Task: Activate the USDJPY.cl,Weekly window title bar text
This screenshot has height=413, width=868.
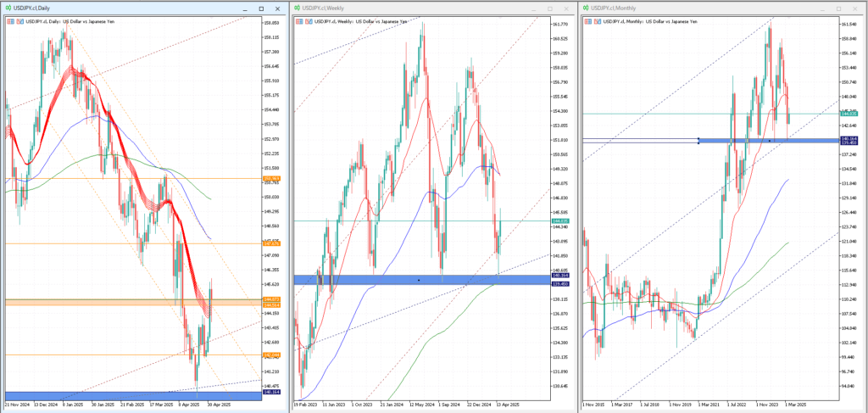Action: point(325,8)
